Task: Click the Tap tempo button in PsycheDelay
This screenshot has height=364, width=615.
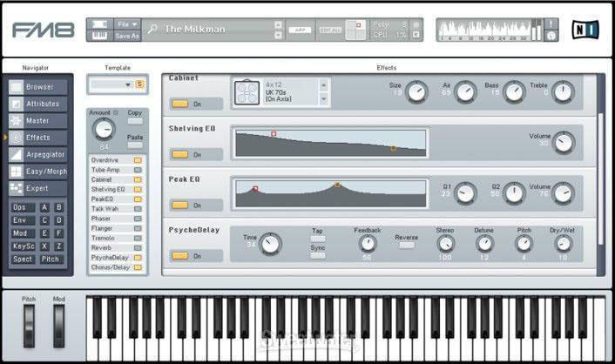Action: 318,239
